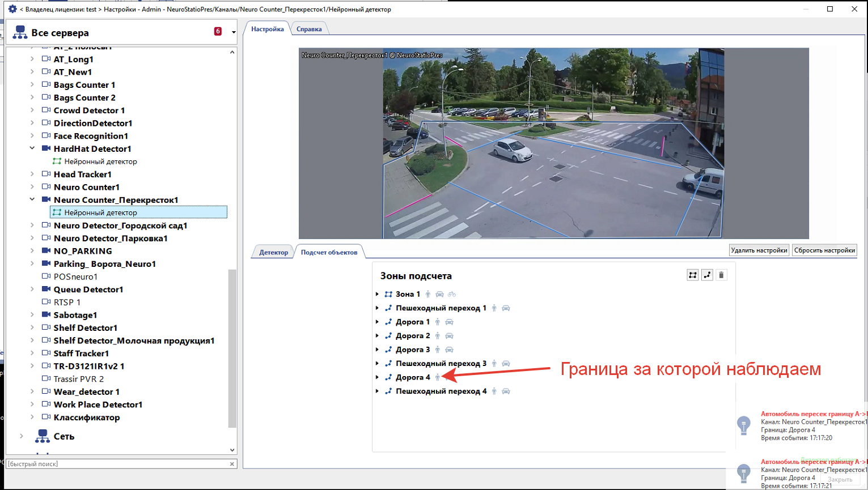868x490 pixels.
Task: Add a new border line tool
Action: (707, 275)
